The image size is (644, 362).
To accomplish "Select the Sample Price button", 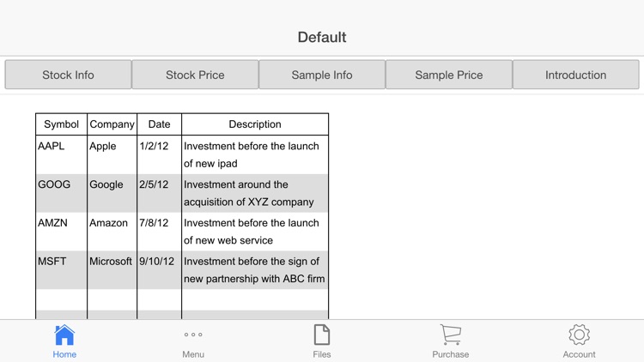I will [449, 75].
